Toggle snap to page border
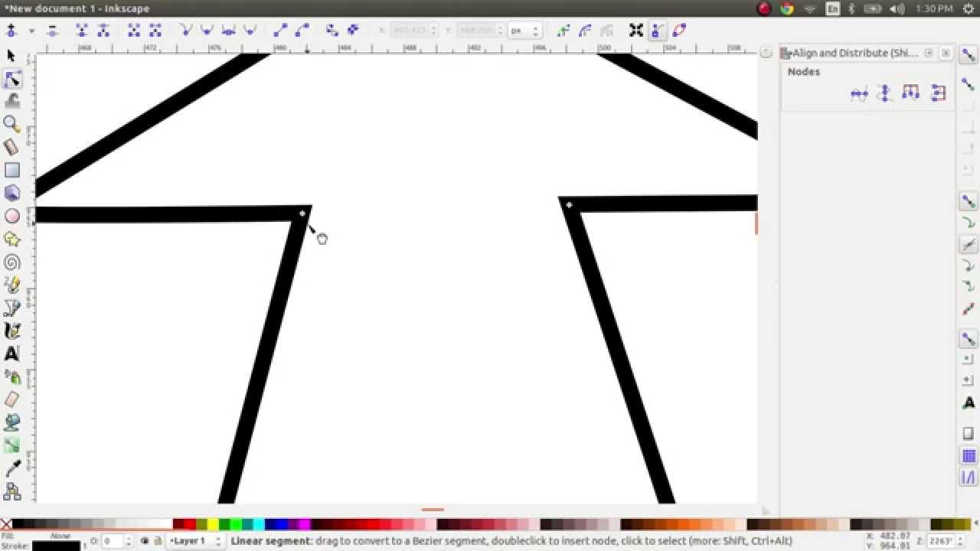This screenshot has width=980, height=551. [969, 434]
